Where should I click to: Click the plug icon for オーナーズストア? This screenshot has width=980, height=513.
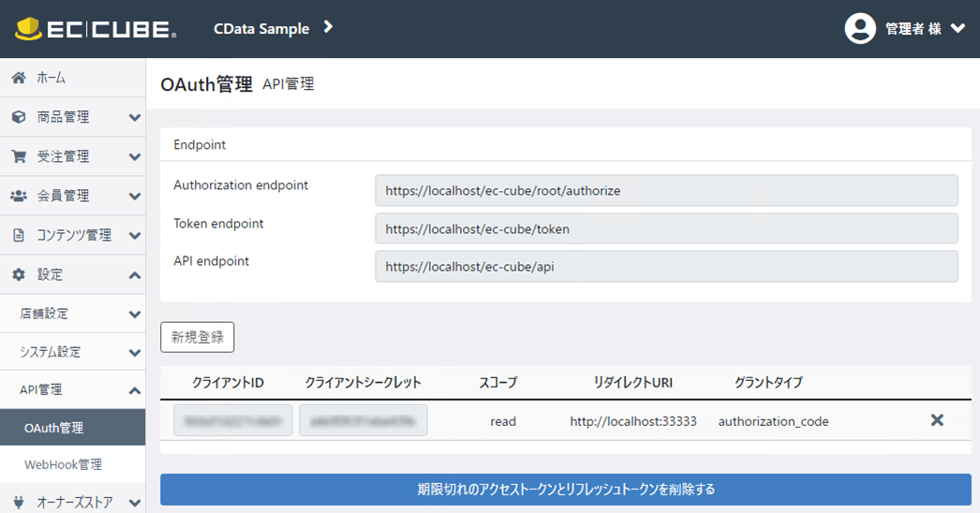(x=19, y=503)
